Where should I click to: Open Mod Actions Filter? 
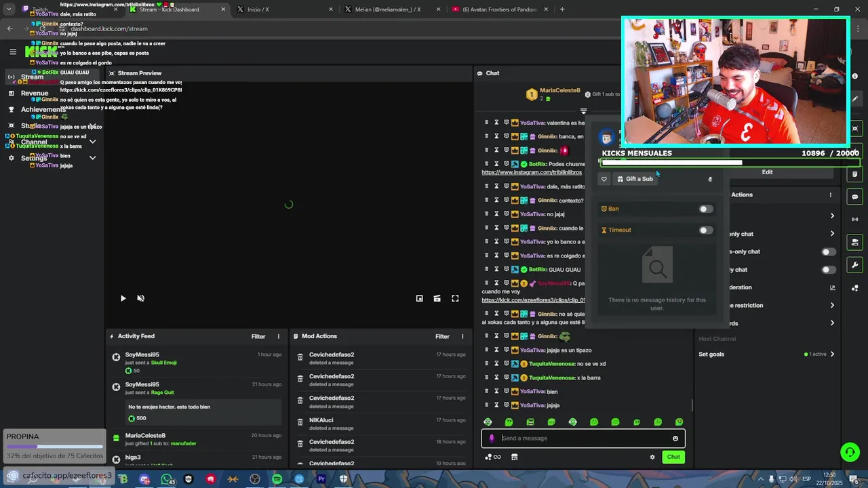pyautogui.click(x=442, y=336)
